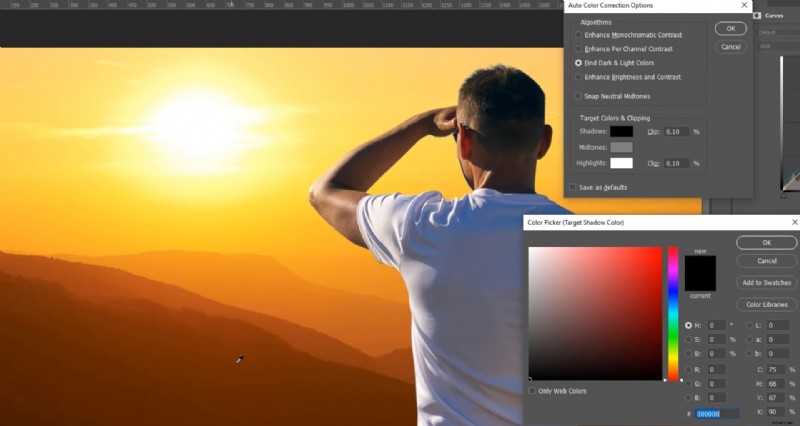
Task: Close the Color Picker dialog
Action: click(x=795, y=222)
